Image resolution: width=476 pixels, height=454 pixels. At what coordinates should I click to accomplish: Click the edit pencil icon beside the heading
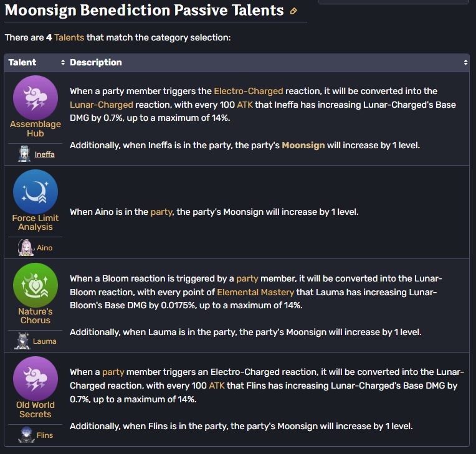293,12
